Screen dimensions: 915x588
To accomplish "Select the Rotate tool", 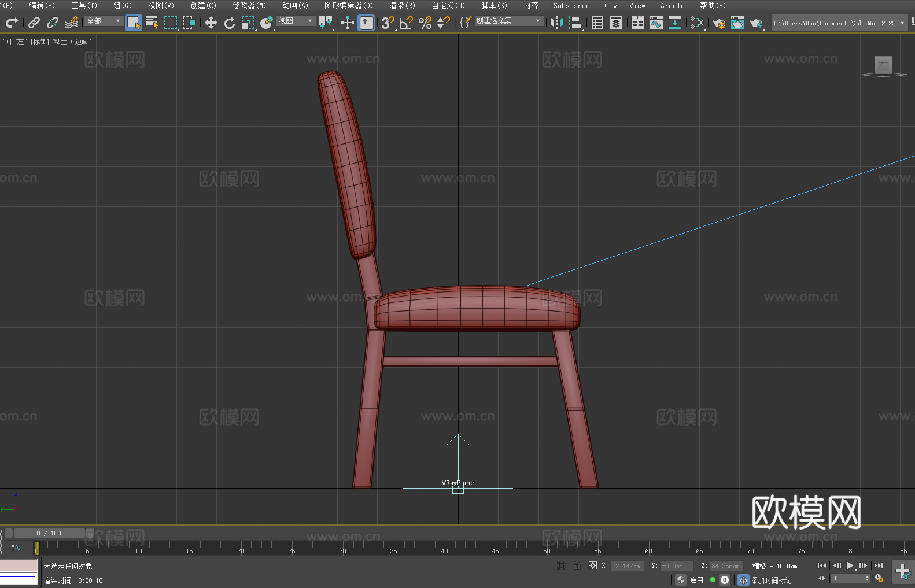I will point(230,23).
